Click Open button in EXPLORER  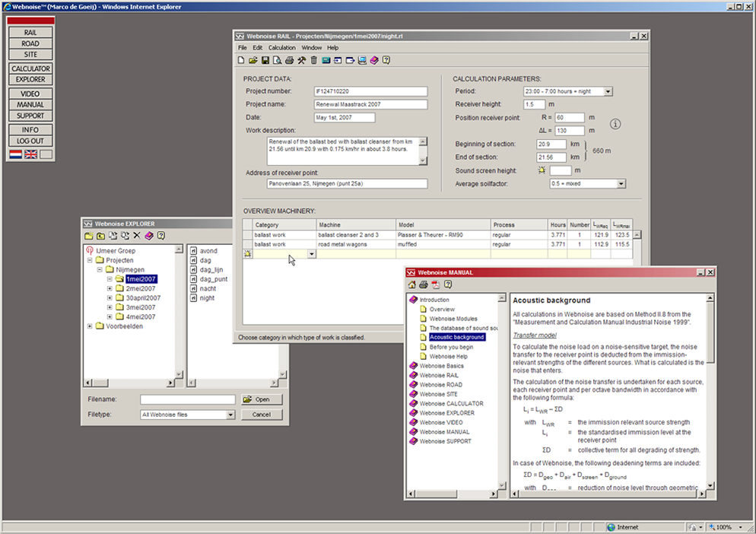pos(262,399)
